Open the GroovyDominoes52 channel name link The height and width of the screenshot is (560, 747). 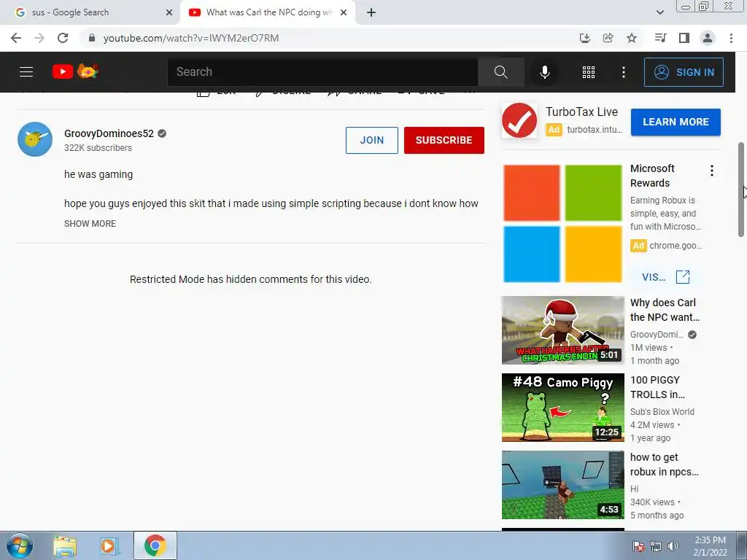click(109, 133)
